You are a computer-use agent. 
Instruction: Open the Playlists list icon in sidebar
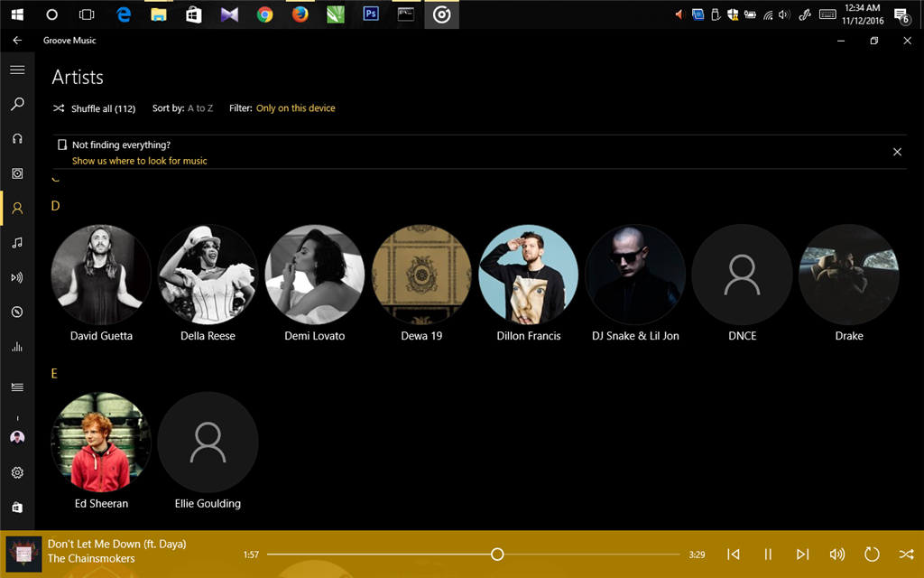point(17,387)
